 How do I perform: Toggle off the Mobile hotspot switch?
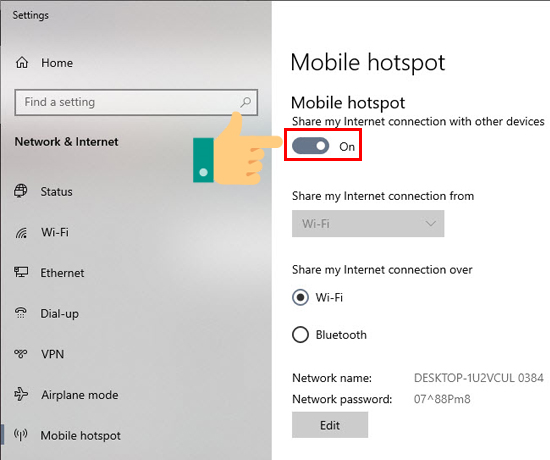click(310, 146)
